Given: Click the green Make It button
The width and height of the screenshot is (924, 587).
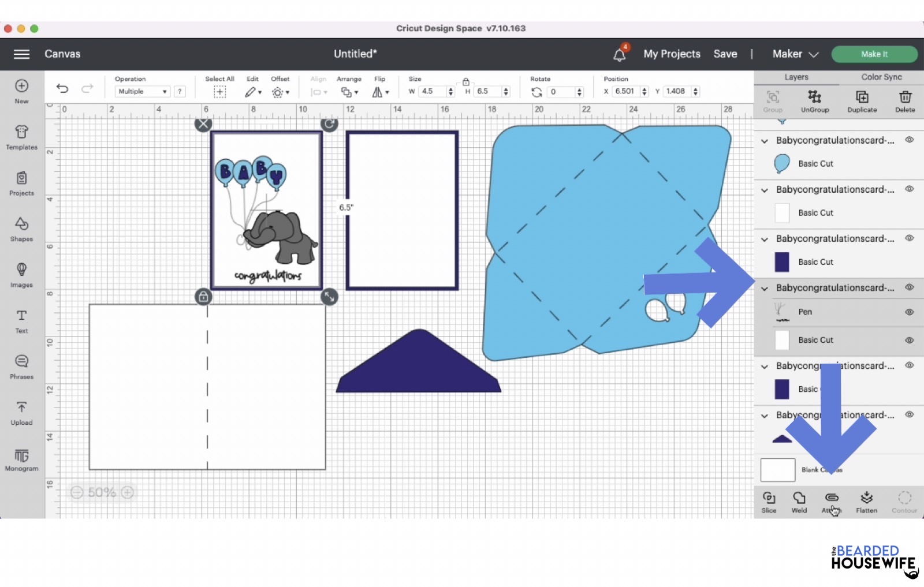Looking at the screenshot, I should (874, 54).
